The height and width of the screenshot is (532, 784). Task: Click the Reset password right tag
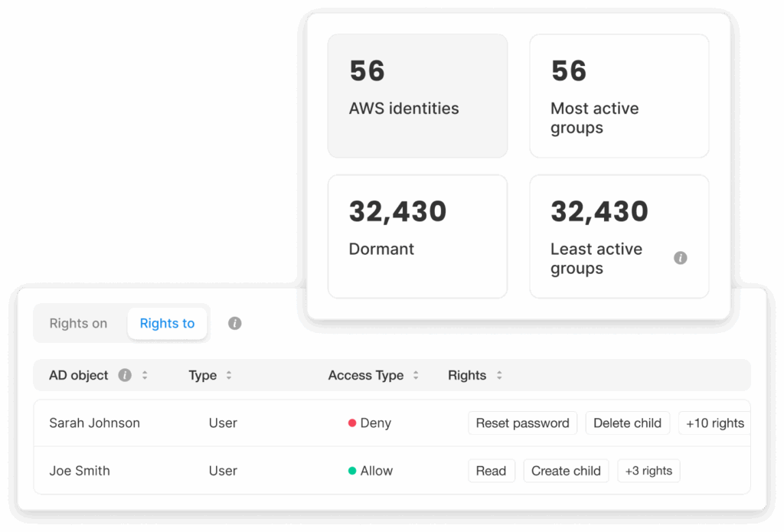pos(522,423)
